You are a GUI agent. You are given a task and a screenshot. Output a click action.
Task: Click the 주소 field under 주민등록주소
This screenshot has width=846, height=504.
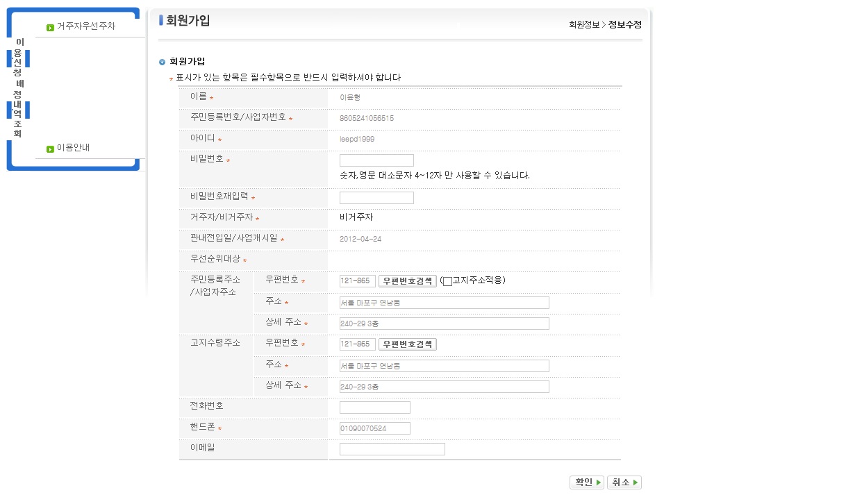[444, 303]
